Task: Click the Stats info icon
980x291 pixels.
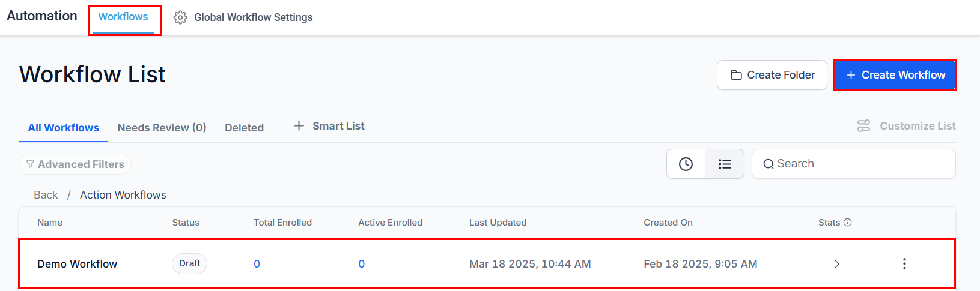Action: click(x=848, y=223)
